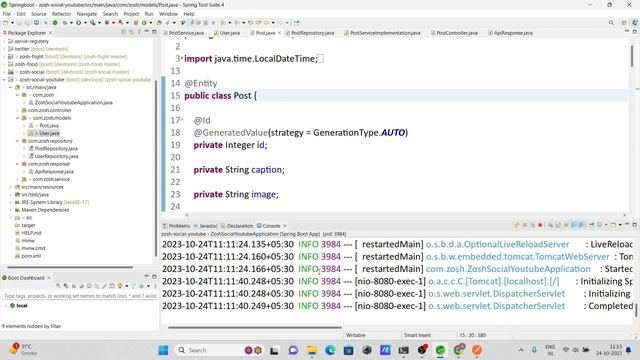Expand the com.zosh.controller package
The image size is (640, 360).
coord(17,110)
